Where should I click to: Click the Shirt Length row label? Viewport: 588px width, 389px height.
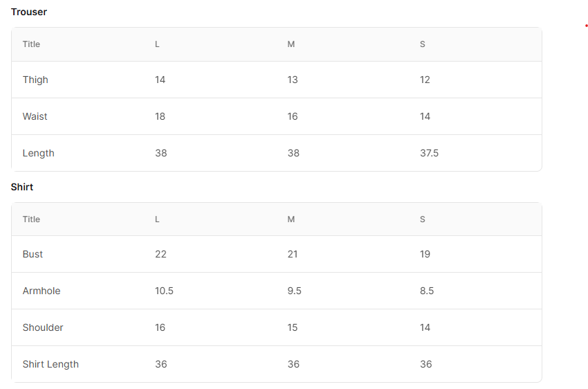50,365
